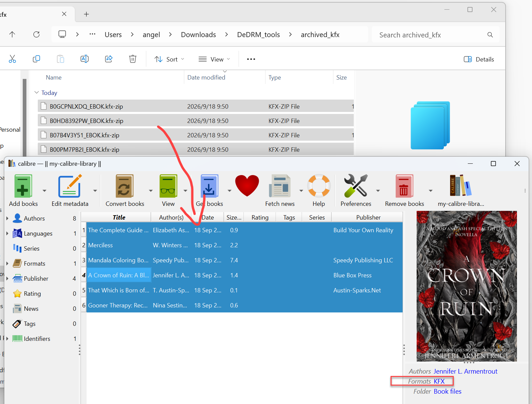Open the Remove books dropdown arrow

(431, 190)
